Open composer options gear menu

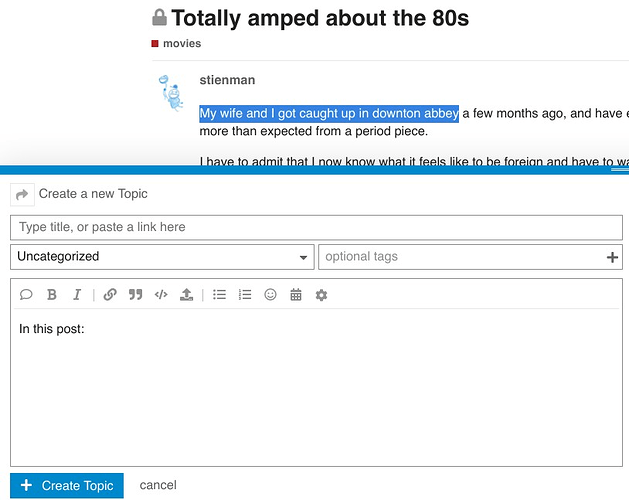tap(321, 295)
